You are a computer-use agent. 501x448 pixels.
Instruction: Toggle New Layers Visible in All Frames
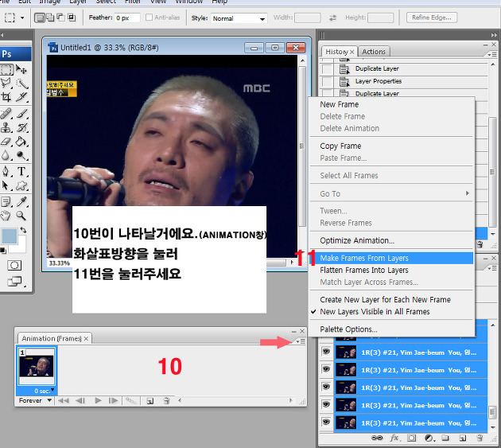(375, 312)
